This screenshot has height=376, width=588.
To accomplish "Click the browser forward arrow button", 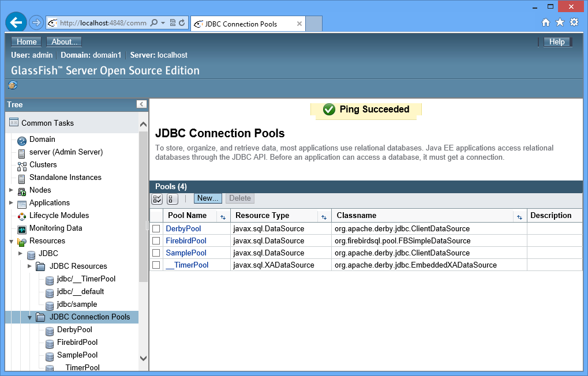I will [x=36, y=23].
